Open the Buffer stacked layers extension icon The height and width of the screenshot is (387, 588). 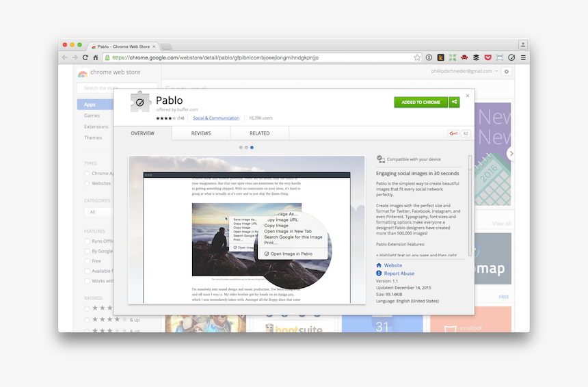476,57
